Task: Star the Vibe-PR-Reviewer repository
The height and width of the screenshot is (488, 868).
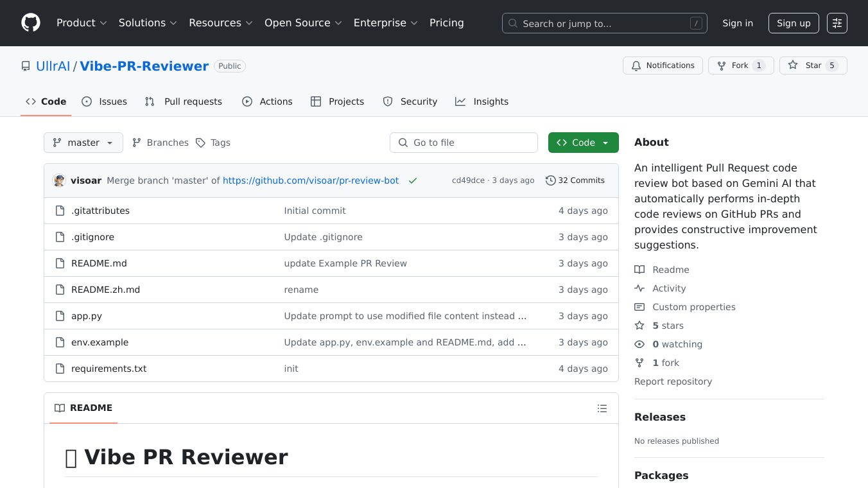Action: 813,65
